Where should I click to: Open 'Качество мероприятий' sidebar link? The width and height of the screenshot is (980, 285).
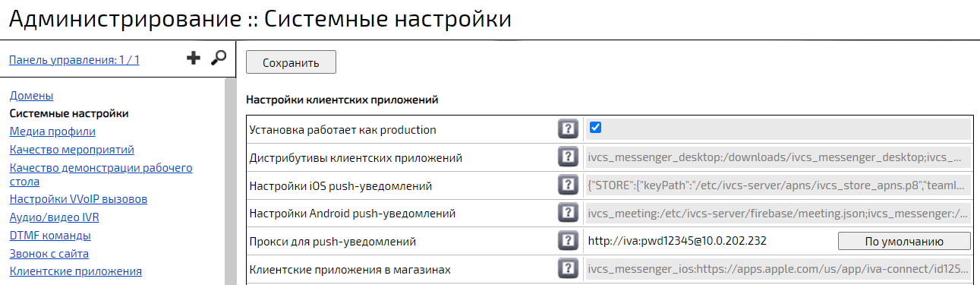(x=72, y=149)
